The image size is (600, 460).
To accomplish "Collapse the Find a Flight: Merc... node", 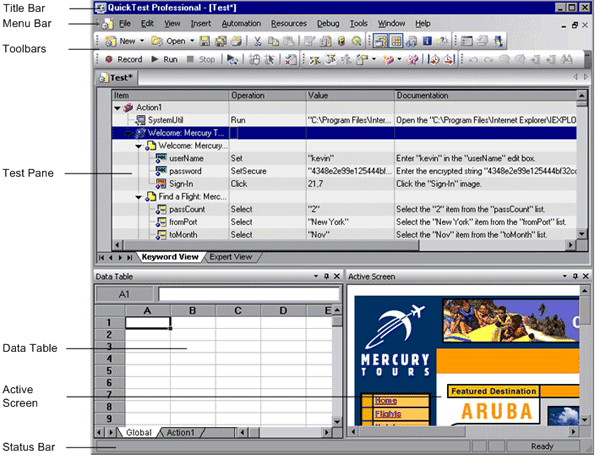I will point(139,197).
